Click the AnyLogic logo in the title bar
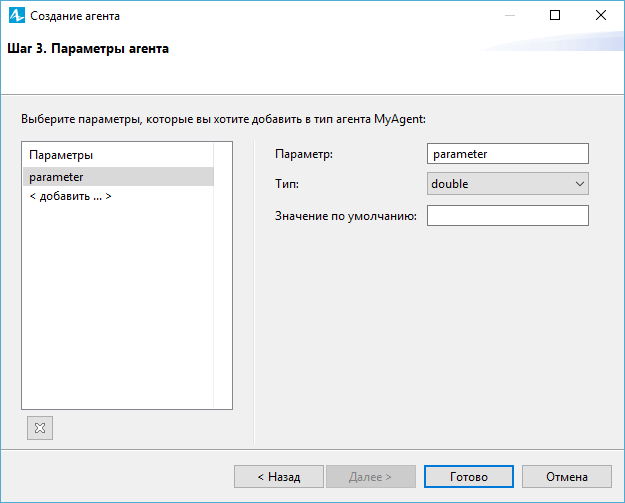This screenshot has height=503, width=625. tap(17, 16)
